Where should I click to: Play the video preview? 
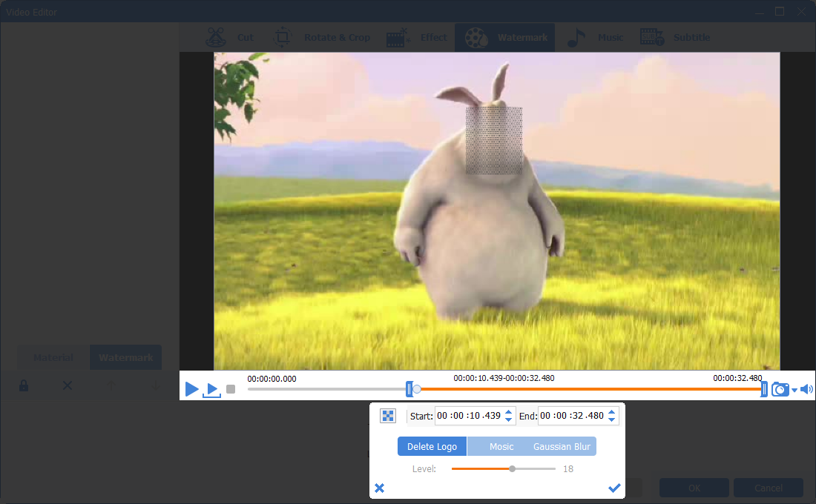[191, 389]
